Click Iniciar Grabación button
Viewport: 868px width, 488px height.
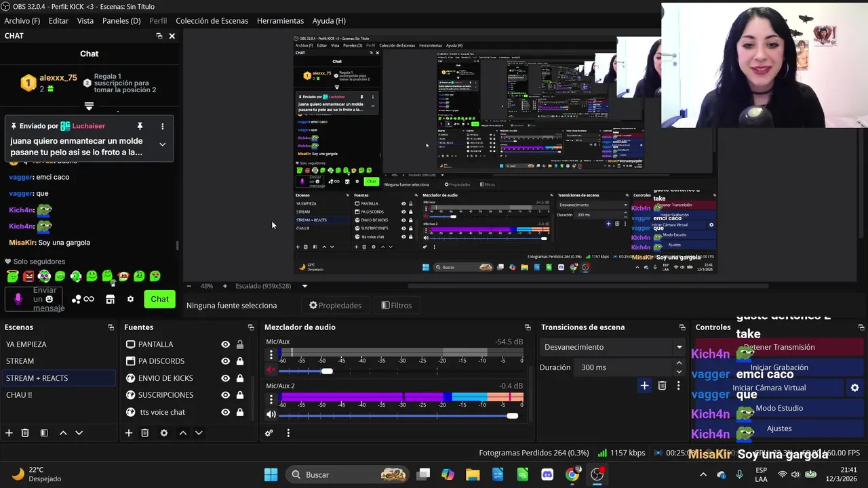(x=779, y=367)
